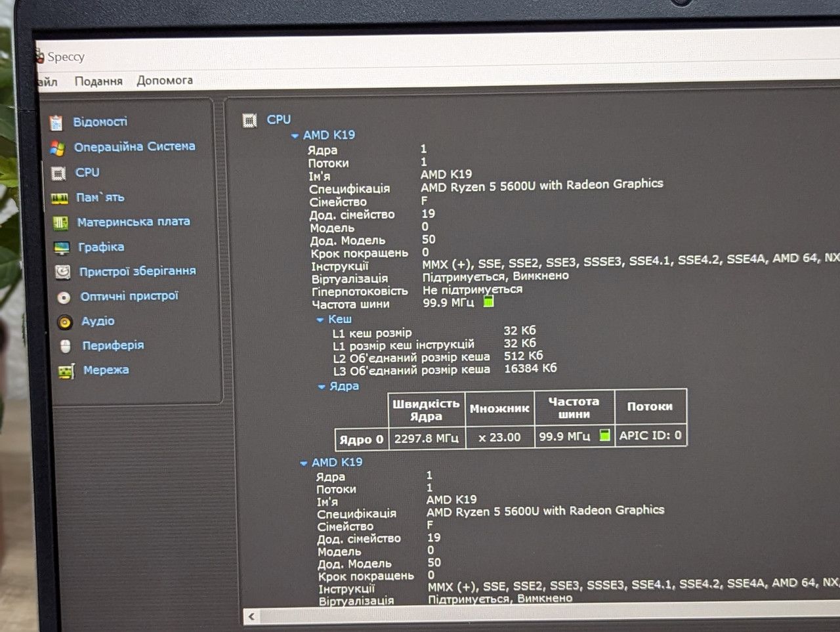Open the Файл menu
840x632 pixels.
pyautogui.click(x=47, y=82)
